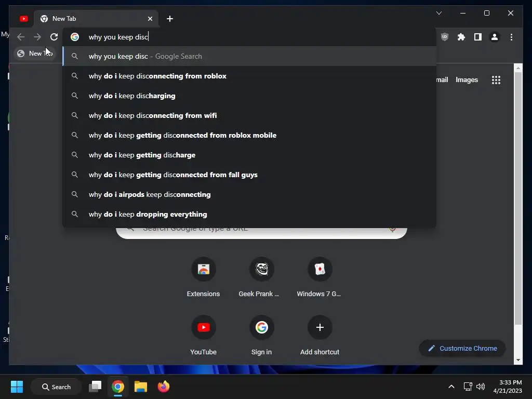Open the clock and date panel
This screenshot has height=399, width=532.
(508, 387)
